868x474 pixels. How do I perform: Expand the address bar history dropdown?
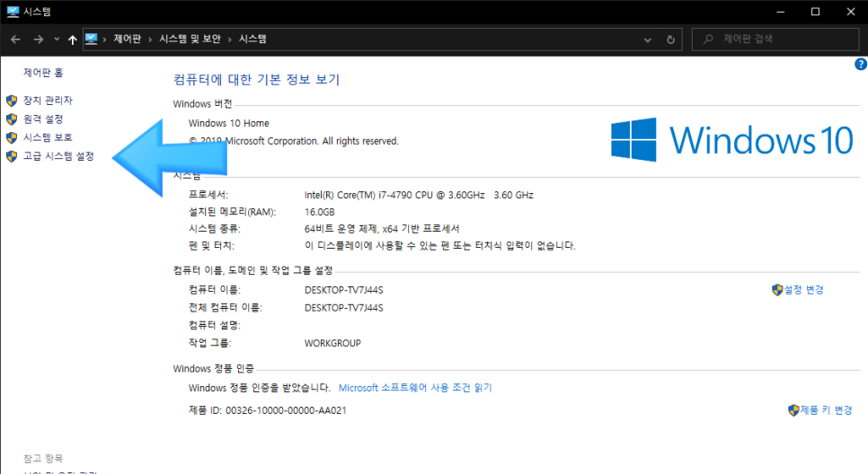click(x=647, y=39)
